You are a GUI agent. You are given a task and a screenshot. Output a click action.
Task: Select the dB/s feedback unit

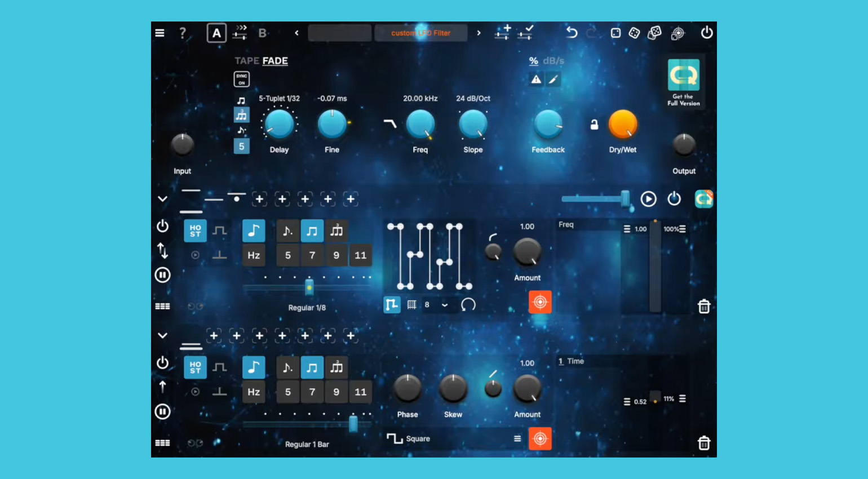pos(553,61)
